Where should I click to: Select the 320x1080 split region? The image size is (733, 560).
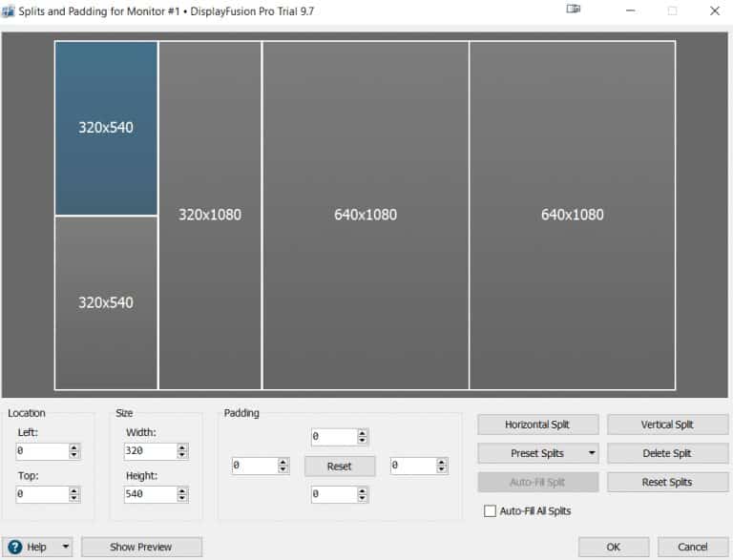pos(210,215)
